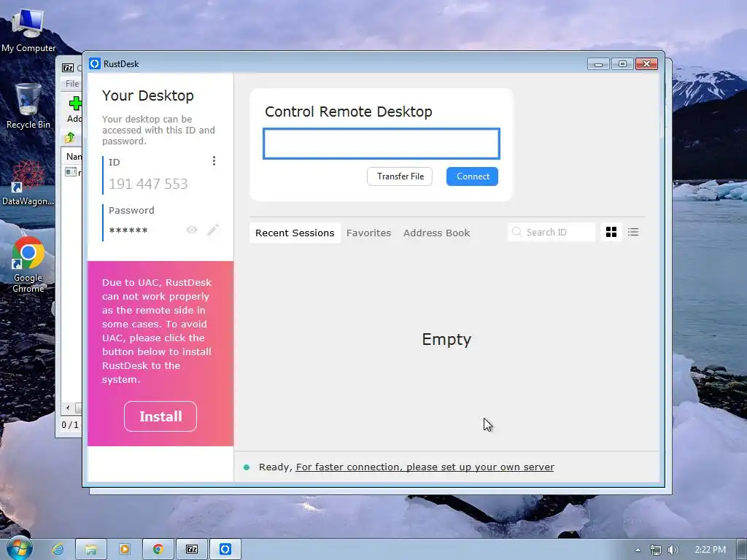Click the remote ID input field
Image resolution: width=747 pixels, height=560 pixels.
(381, 144)
